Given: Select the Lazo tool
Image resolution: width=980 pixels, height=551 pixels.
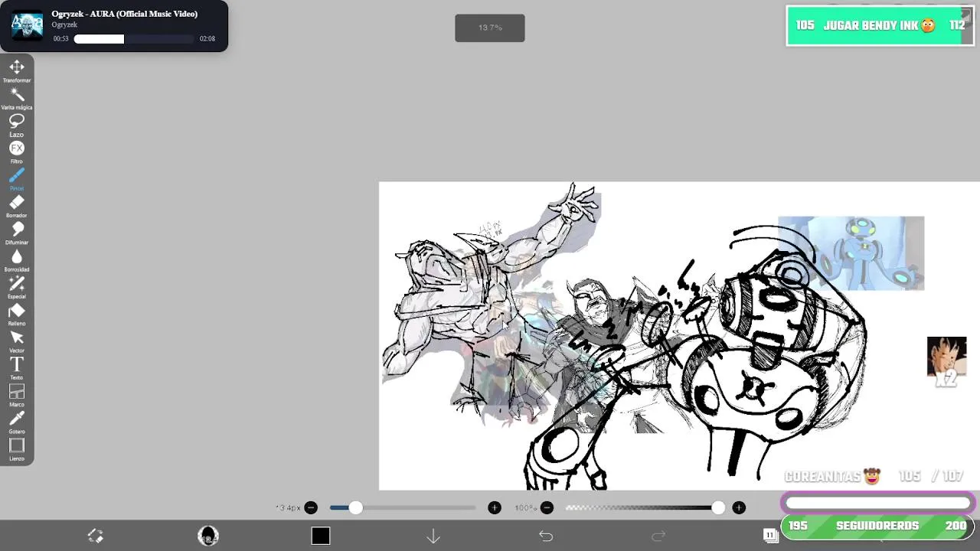Looking at the screenshot, I should coord(17,125).
